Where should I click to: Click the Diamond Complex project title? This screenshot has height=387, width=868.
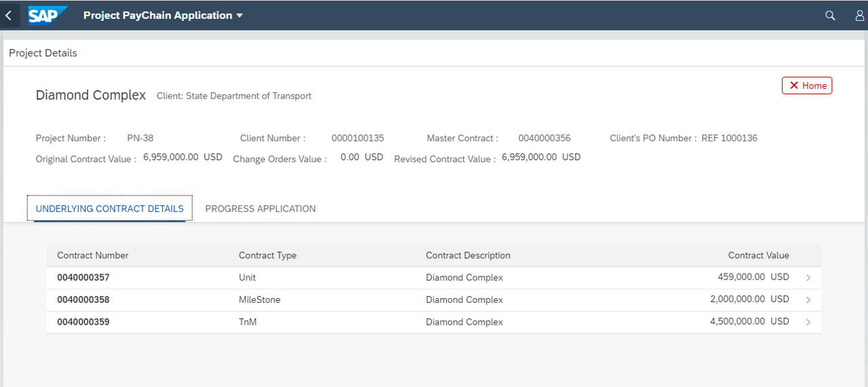pos(91,95)
